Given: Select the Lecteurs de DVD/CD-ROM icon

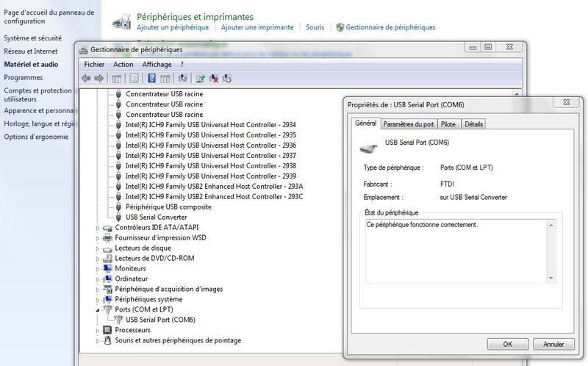Looking at the screenshot, I should click(107, 259).
